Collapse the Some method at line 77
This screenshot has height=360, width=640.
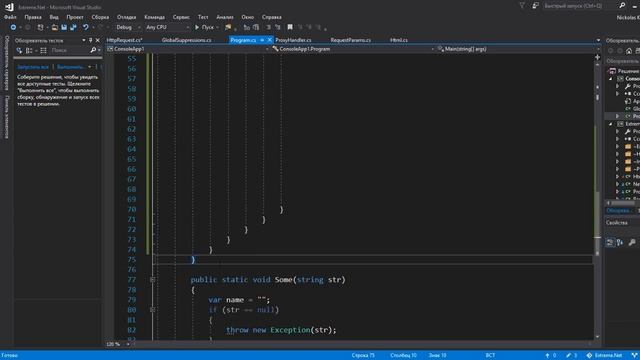click(x=152, y=280)
